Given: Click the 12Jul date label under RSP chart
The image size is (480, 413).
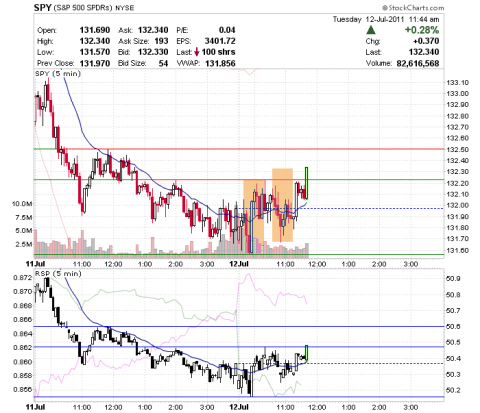Looking at the screenshot, I should 239,407.
